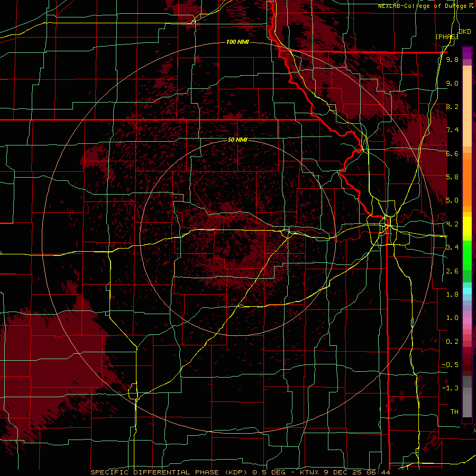
Task: Click the 'DKD' label above the color bar
Action: [465, 32]
